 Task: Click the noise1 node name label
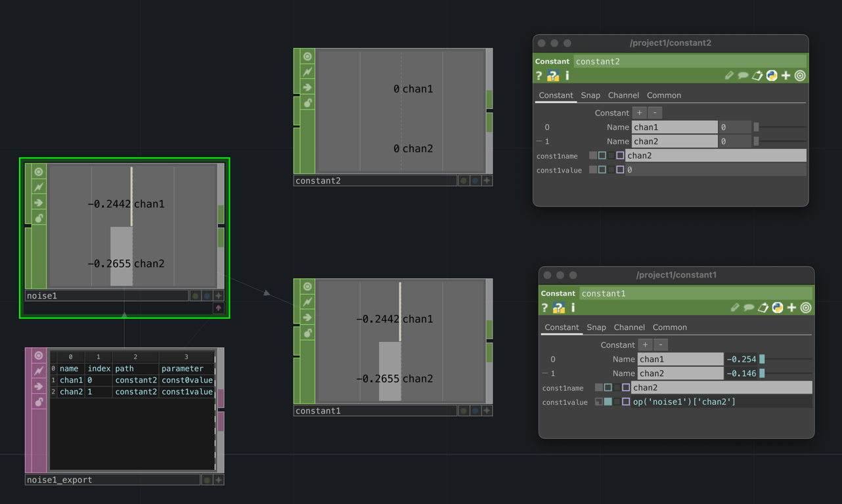pos(106,296)
